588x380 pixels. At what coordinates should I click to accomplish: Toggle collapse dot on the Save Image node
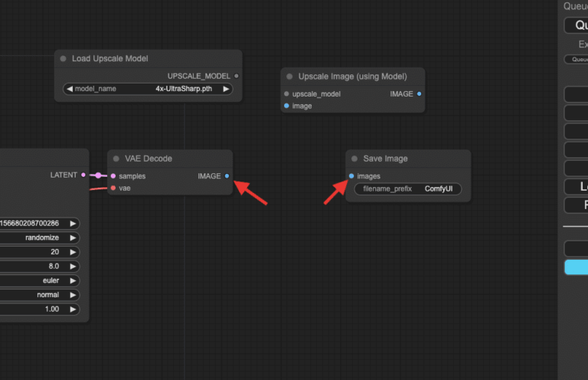tap(354, 159)
